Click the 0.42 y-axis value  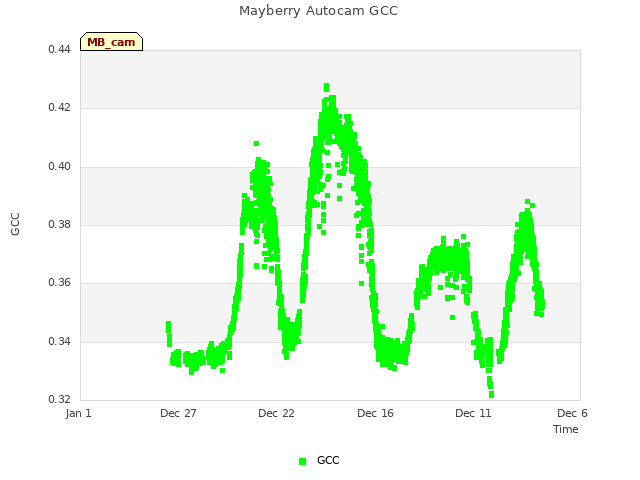(60, 107)
